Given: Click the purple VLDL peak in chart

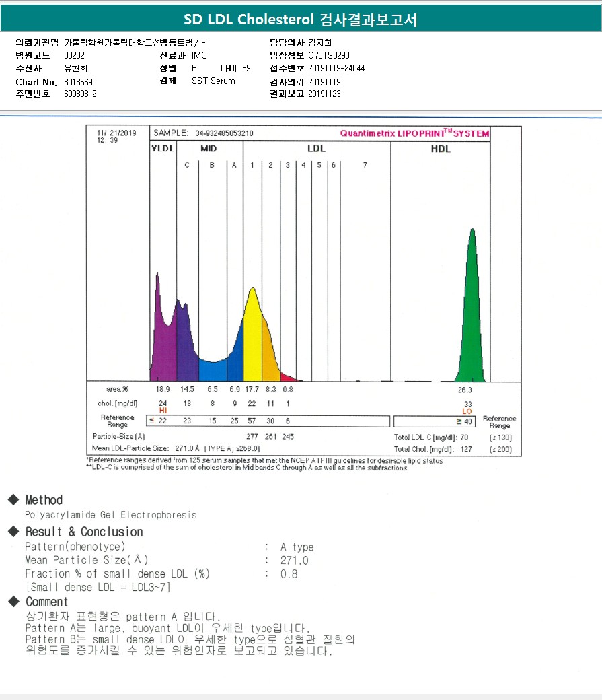Looking at the screenshot, I should pos(161,344).
